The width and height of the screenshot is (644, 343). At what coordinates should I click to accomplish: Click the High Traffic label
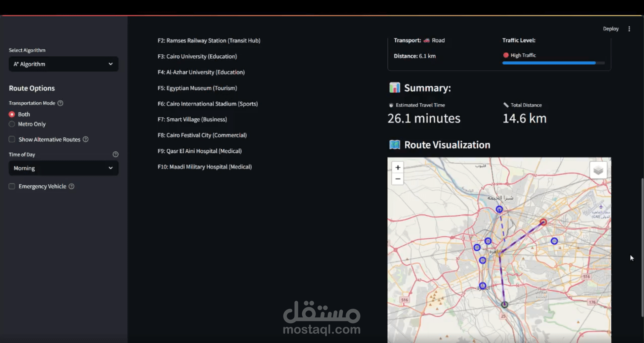tap(523, 55)
